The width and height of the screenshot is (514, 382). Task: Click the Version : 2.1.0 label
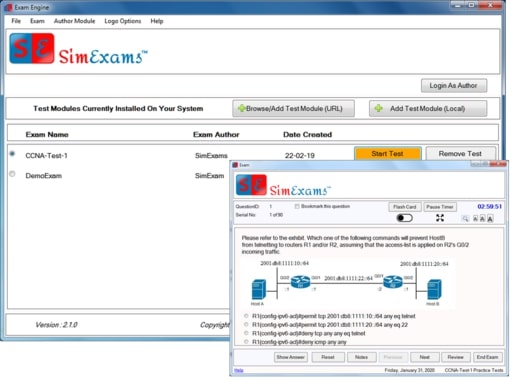[x=56, y=325]
